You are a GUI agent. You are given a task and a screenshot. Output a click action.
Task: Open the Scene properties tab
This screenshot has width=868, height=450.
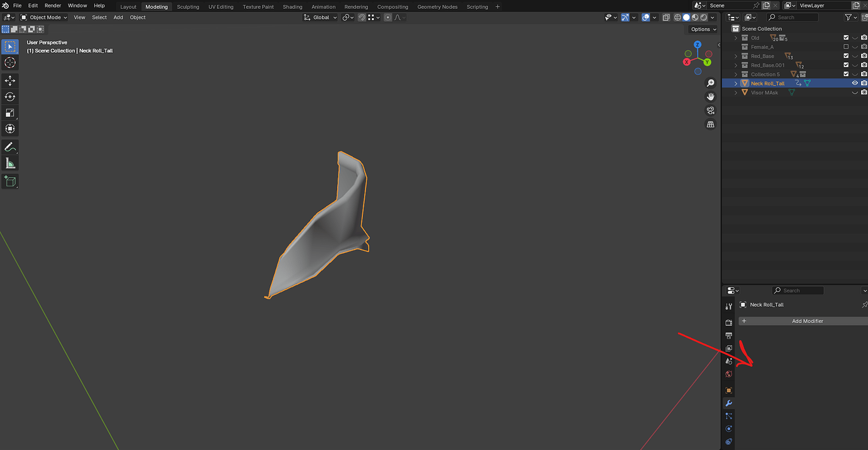click(728, 361)
